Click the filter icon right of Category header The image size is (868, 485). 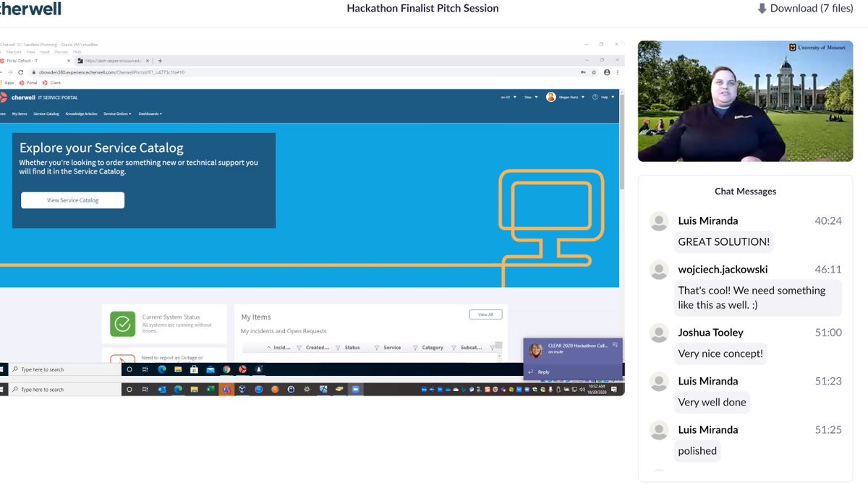(x=454, y=348)
